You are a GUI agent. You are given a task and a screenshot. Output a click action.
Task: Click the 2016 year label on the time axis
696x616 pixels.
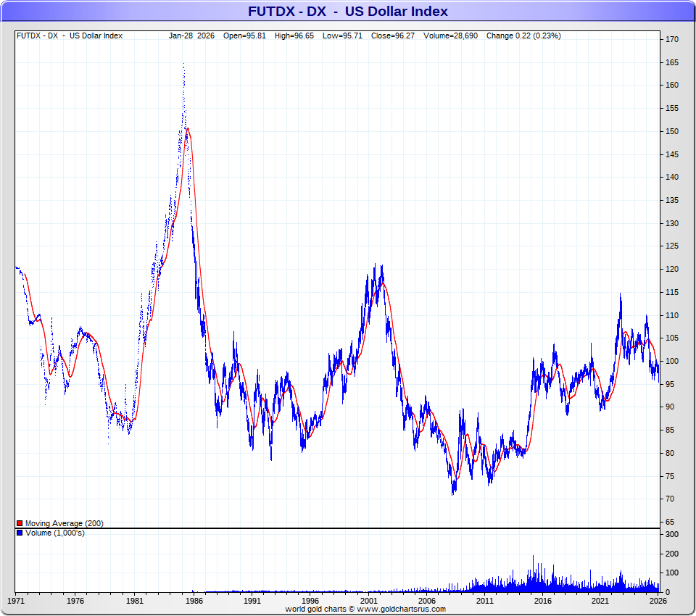[543, 601]
